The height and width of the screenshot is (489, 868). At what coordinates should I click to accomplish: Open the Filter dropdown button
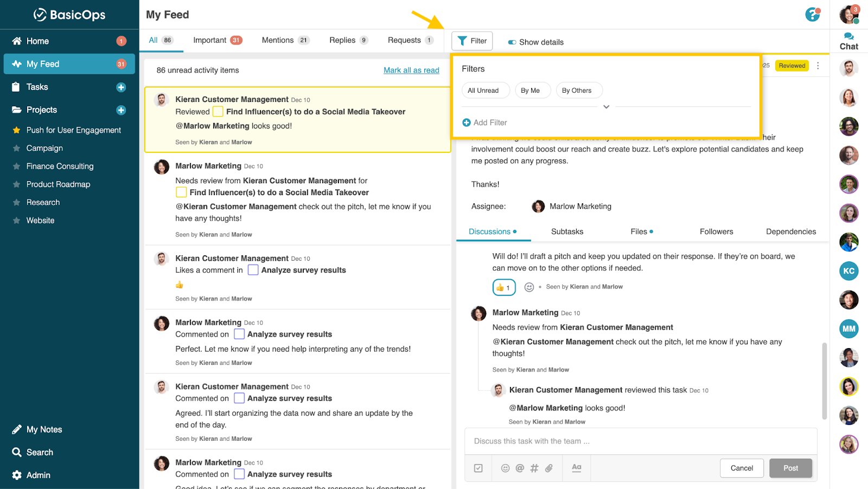coord(472,41)
